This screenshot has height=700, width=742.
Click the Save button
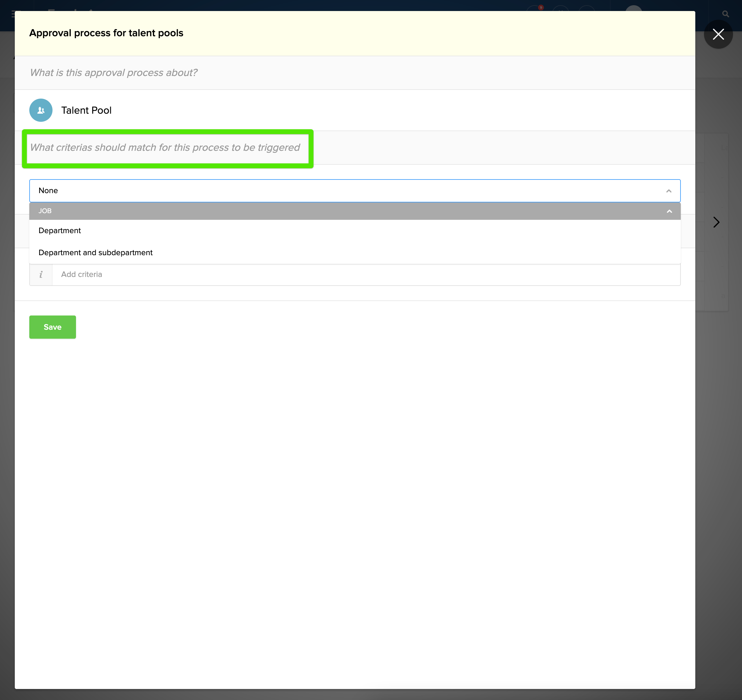[x=52, y=327]
